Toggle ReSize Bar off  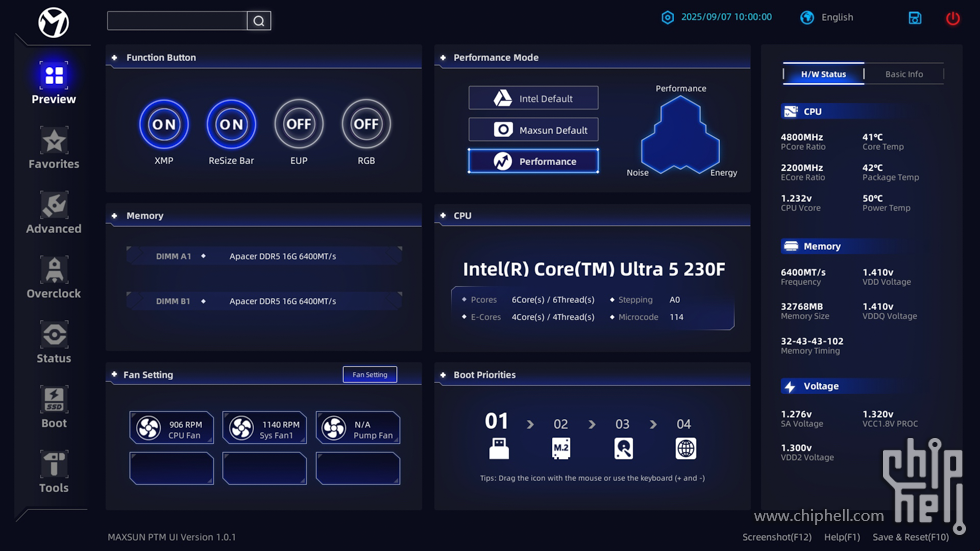[x=231, y=124]
